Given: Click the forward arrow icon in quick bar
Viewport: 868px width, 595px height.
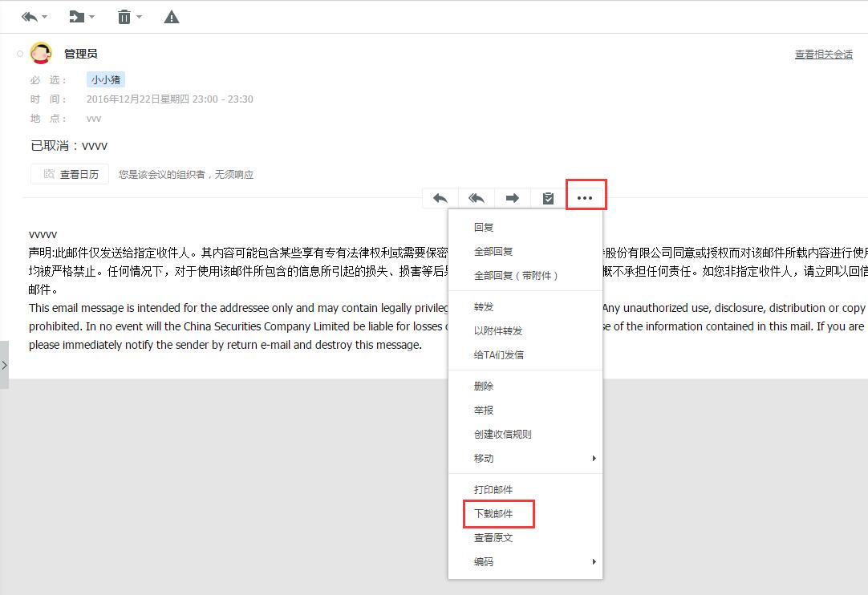Looking at the screenshot, I should tap(513, 198).
